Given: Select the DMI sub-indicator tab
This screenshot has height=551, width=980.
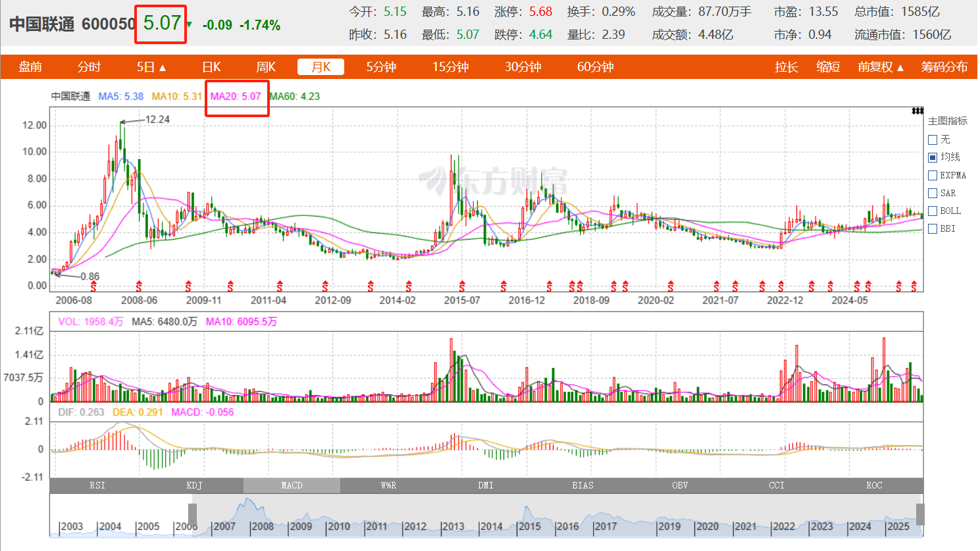Looking at the screenshot, I should click(x=486, y=486).
